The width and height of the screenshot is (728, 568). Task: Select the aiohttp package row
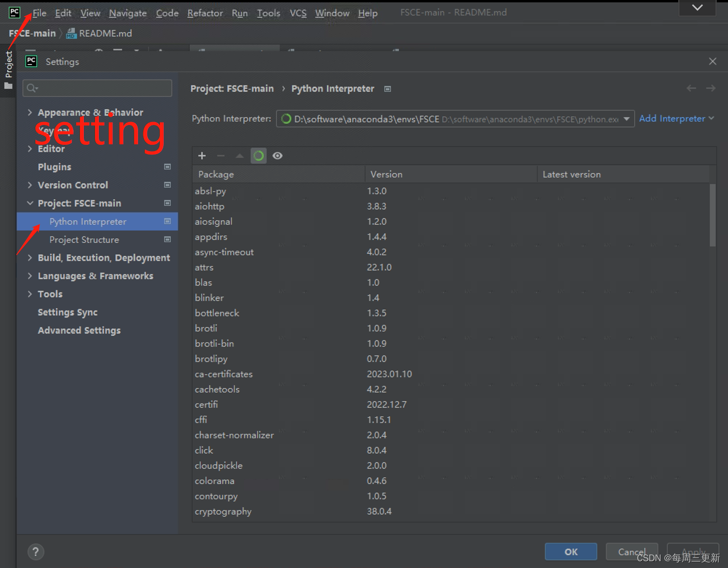pyautogui.click(x=451, y=206)
